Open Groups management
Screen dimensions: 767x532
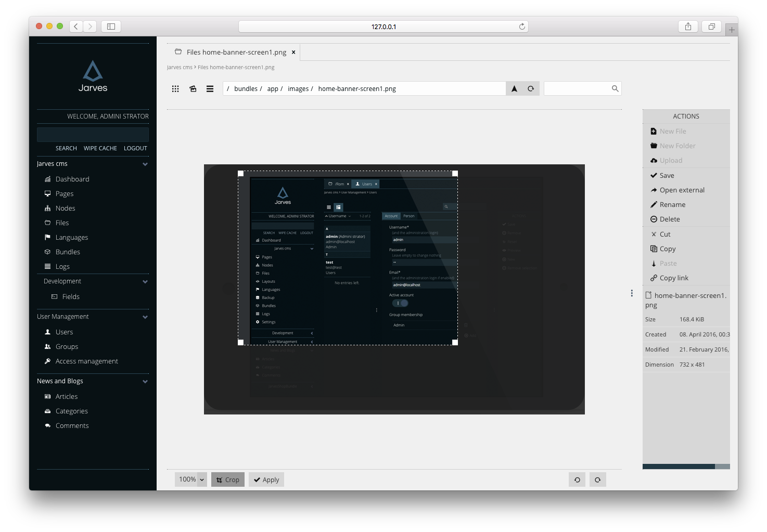pos(67,346)
